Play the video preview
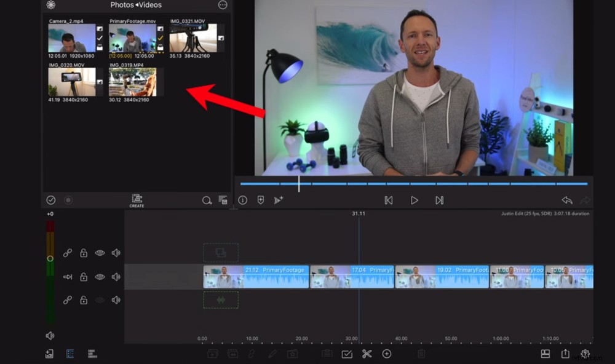This screenshot has height=364, width=615. [415, 200]
